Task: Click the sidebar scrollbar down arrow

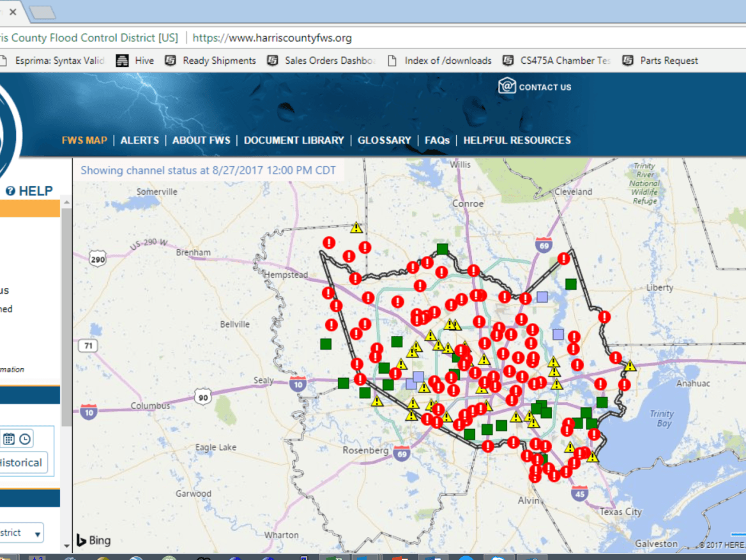Action: [x=66, y=546]
